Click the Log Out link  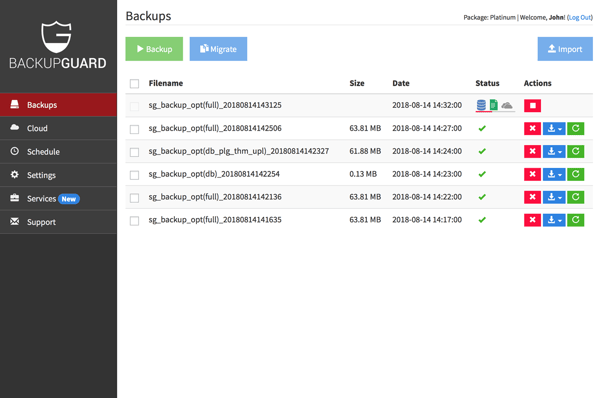pos(580,18)
